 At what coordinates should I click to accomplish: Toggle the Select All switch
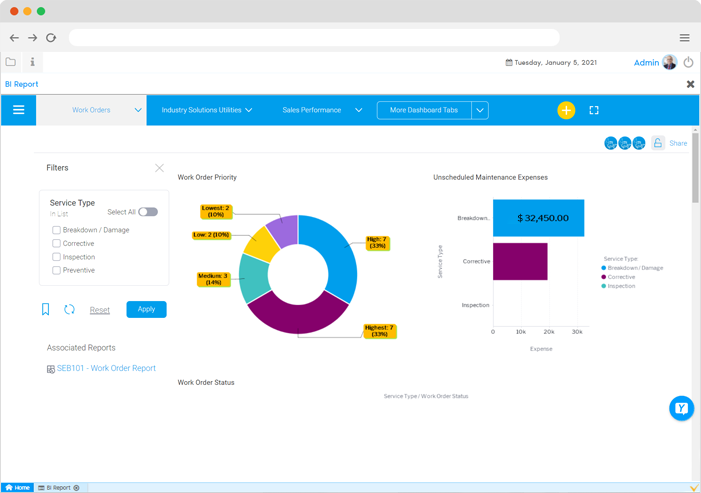point(148,212)
